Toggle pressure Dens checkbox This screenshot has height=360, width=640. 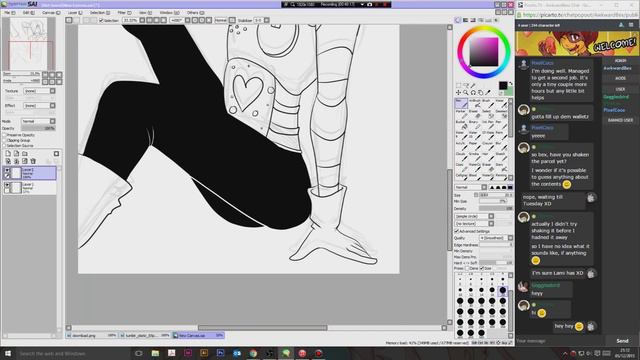[468, 269]
